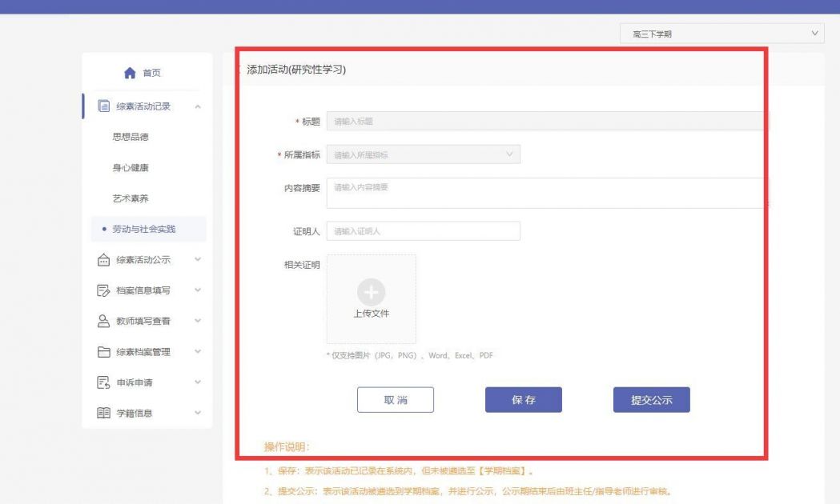Screen dimensions: 840x504
Task: Click the 取消 cancel button
Action: (x=396, y=399)
